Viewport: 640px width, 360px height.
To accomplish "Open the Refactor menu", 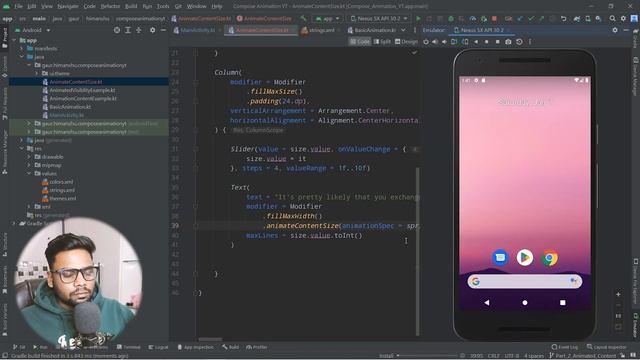I will pyautogui.click(x=110, y=6).
